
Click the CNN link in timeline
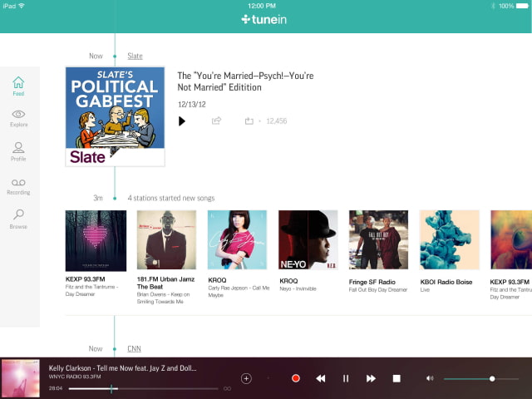pos(134,348)
